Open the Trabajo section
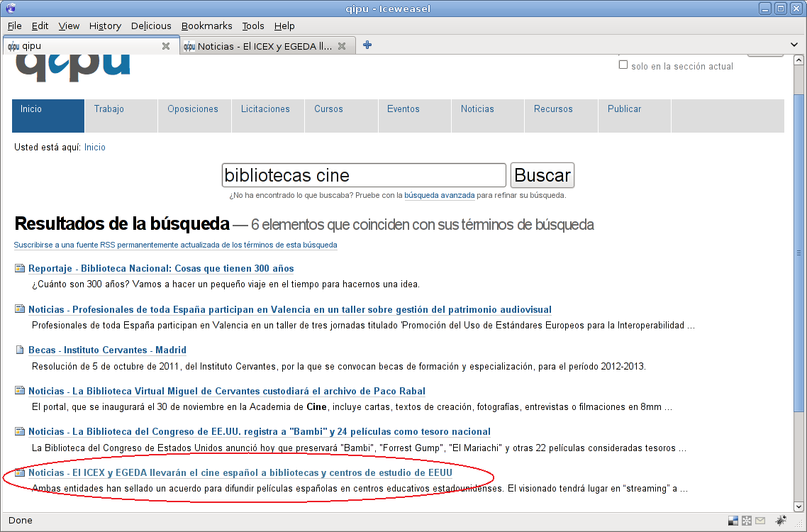This screenshot has height=532, width=807. pyautogui.click(x=121, y=116)
